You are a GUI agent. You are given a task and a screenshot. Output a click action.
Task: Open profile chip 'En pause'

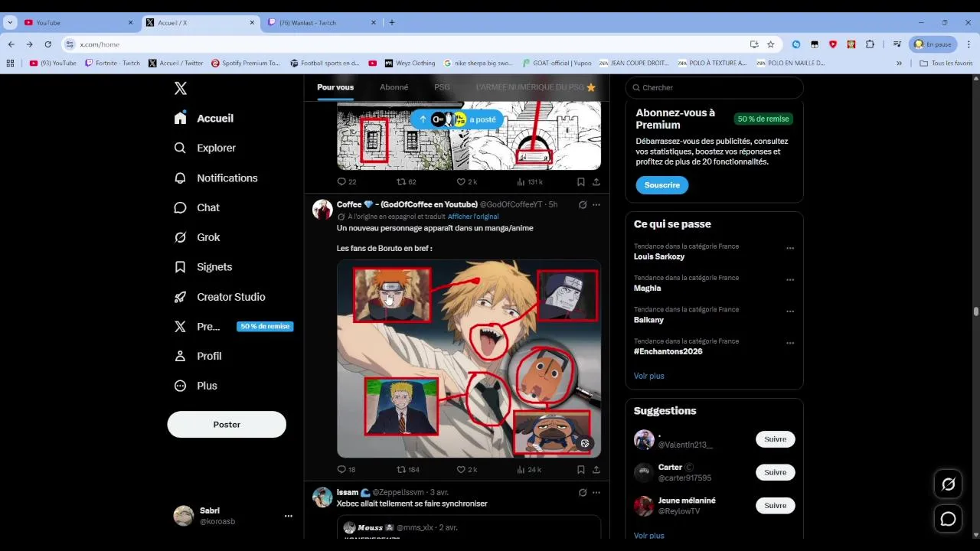933,44
